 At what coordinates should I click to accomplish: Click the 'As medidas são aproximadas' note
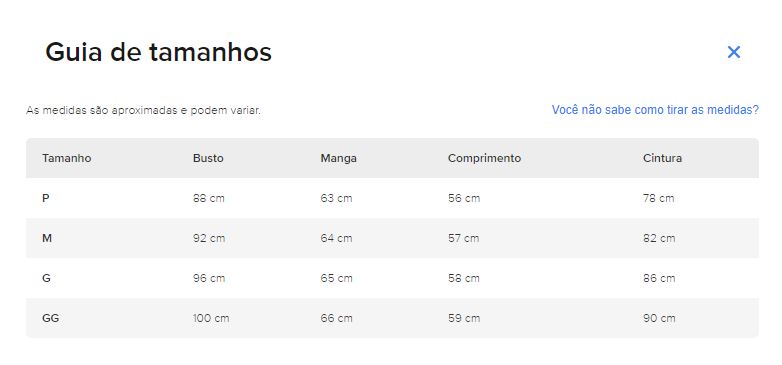point(143,110)
